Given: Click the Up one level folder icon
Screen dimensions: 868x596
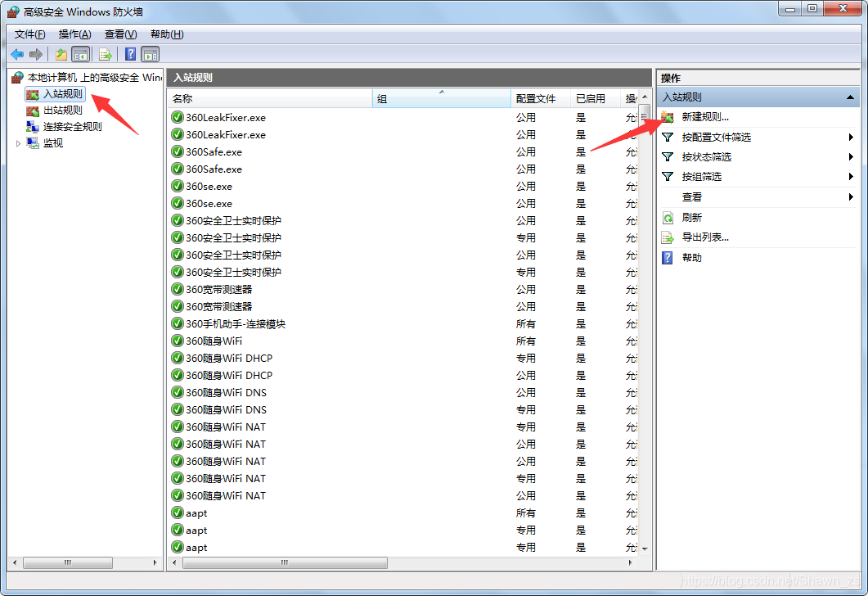Looking at the screenshot, I should tap(61, 54).
